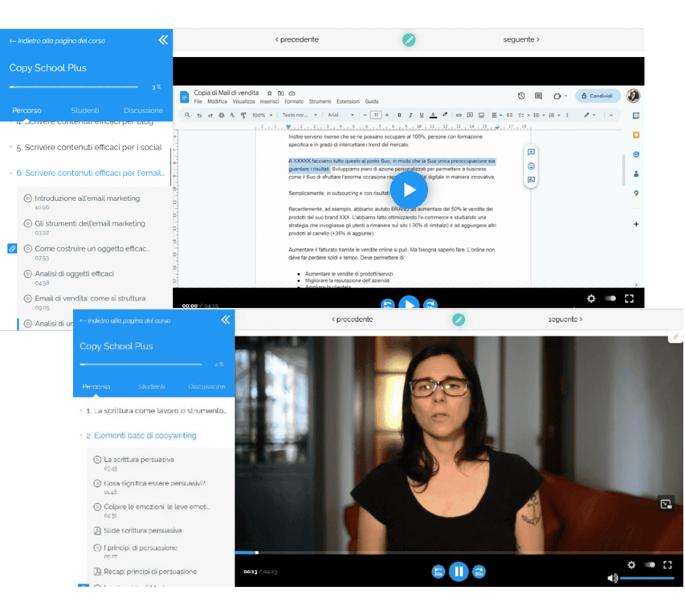Click the suggest edits icon beside the document
This screenshot has height=616, width=685.
(531, 180)
